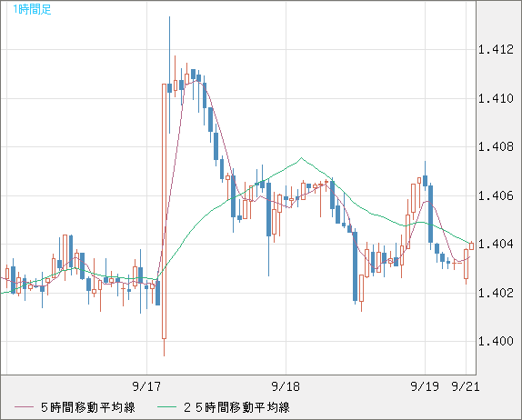Viewport: 522px width, 420px height.
Task: Click the peak of the green 25-hour average line
Action: click(301, 158)
